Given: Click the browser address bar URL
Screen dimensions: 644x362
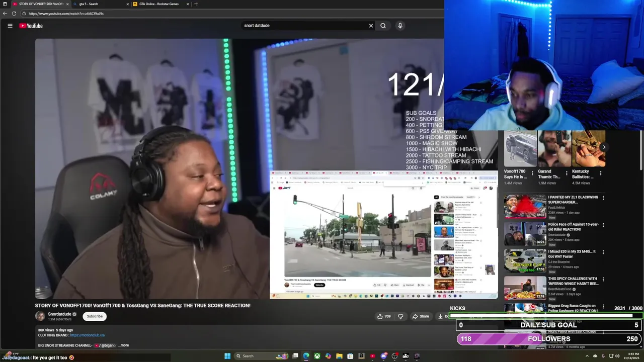Looking at the screenshot, I should click(66, 14).
